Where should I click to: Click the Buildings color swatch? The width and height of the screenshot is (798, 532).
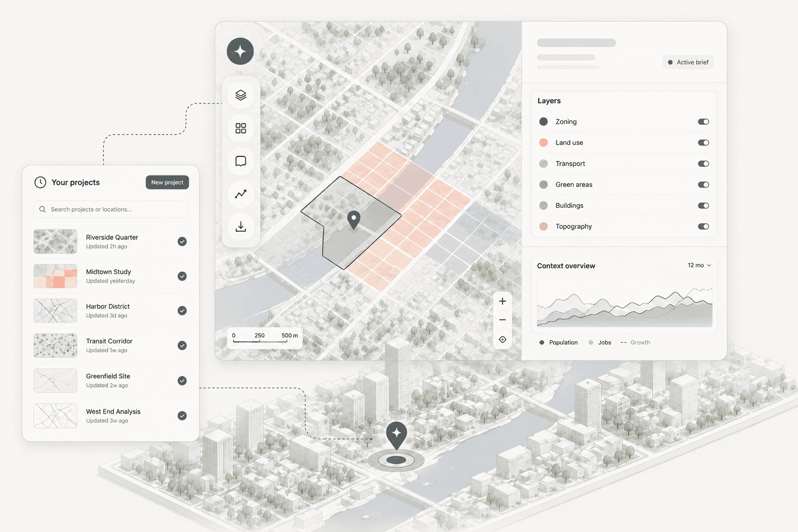coord(543,205)
